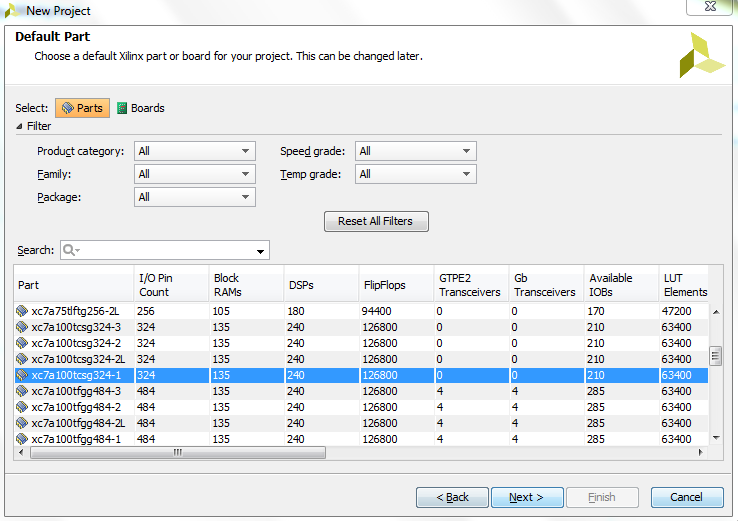The width and height of the screenshot is (738, 521).
Task: Click the magnifier icon in Search box
Action: coord(71,250)
